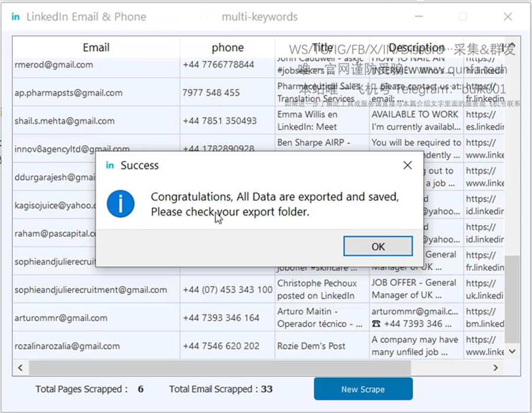Screen dimensions: 532x413
Task: Click the LinkedIn logo in main window title bar
Action: (15, 17)
